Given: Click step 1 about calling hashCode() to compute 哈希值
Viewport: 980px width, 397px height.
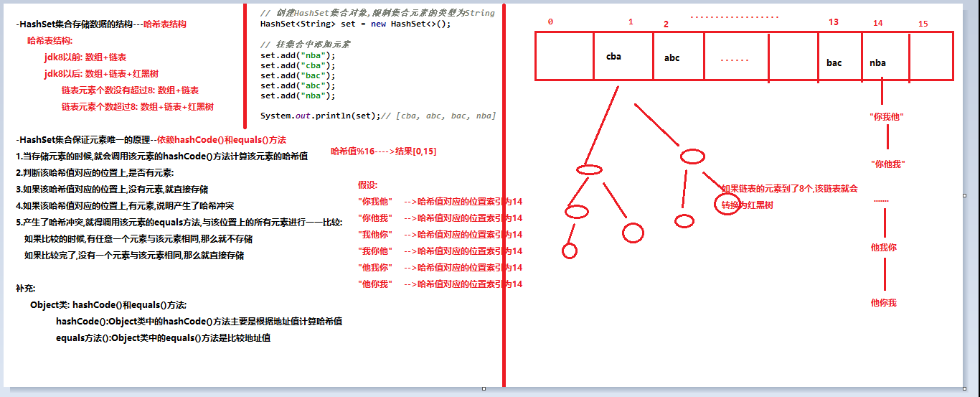Looking at the screenshot, I should click(162, 156).
